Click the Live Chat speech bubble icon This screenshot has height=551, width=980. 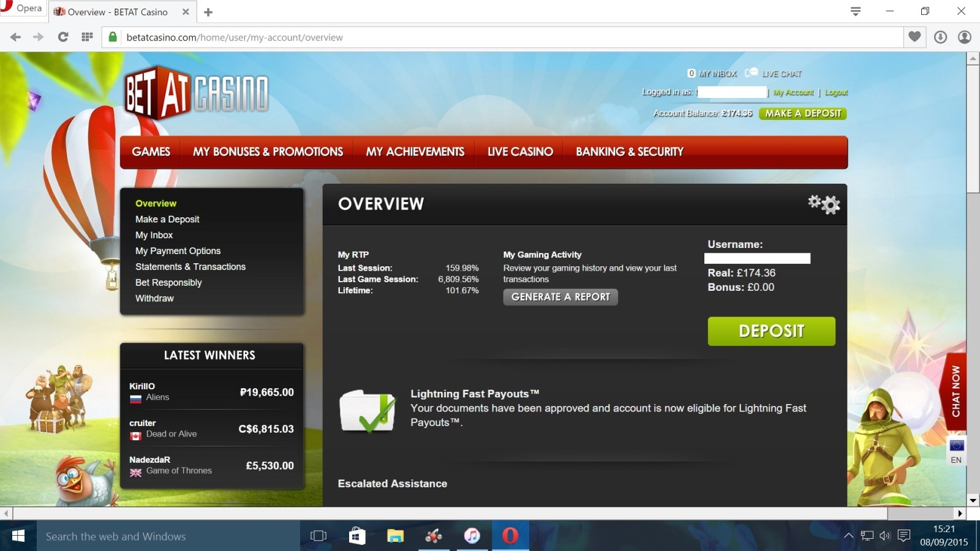(x=752, y=73)
